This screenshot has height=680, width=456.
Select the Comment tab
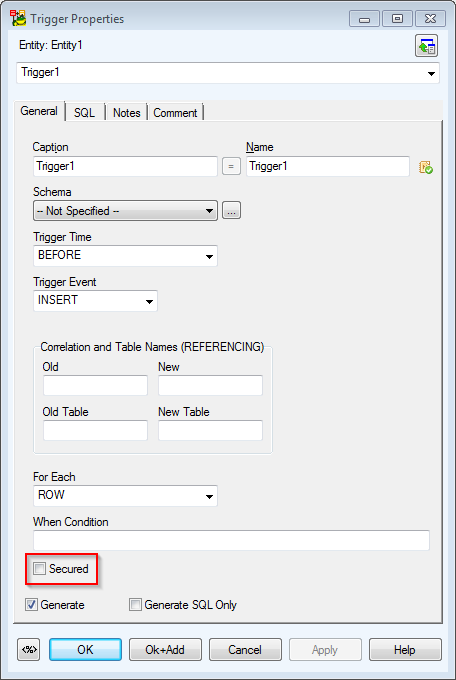[175, 113]
